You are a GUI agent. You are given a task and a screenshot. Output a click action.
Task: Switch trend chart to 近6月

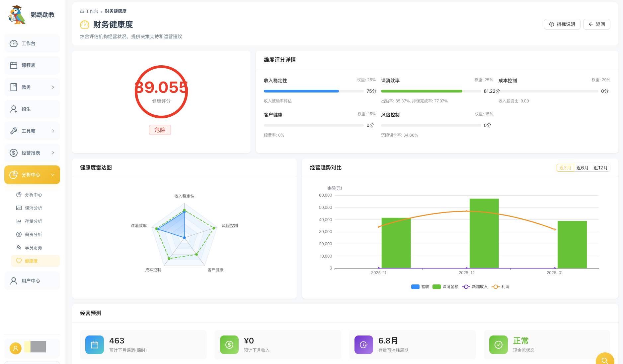pos(582,168)
